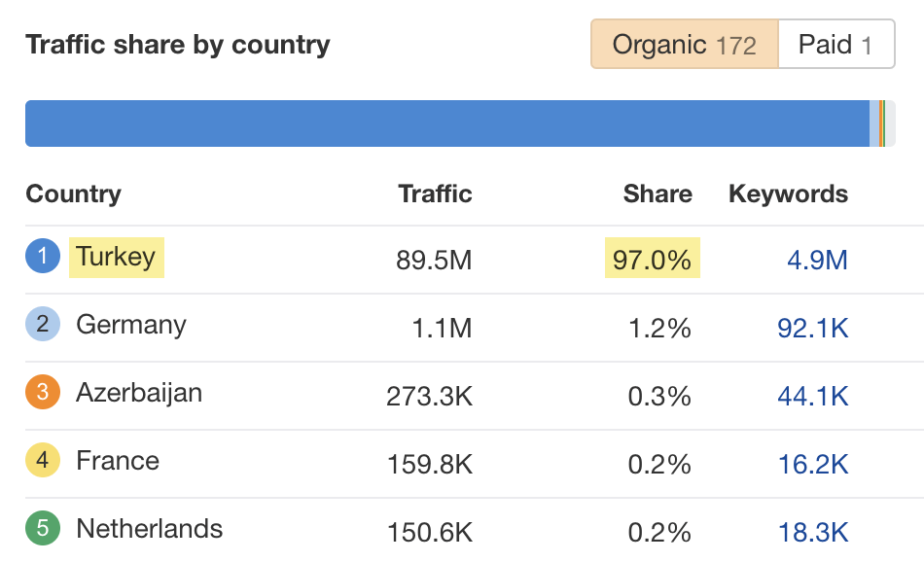Viewport: 924px width, 562px height.
Task: Click the Traffic share by country heading
Action: tap(179, 44)
